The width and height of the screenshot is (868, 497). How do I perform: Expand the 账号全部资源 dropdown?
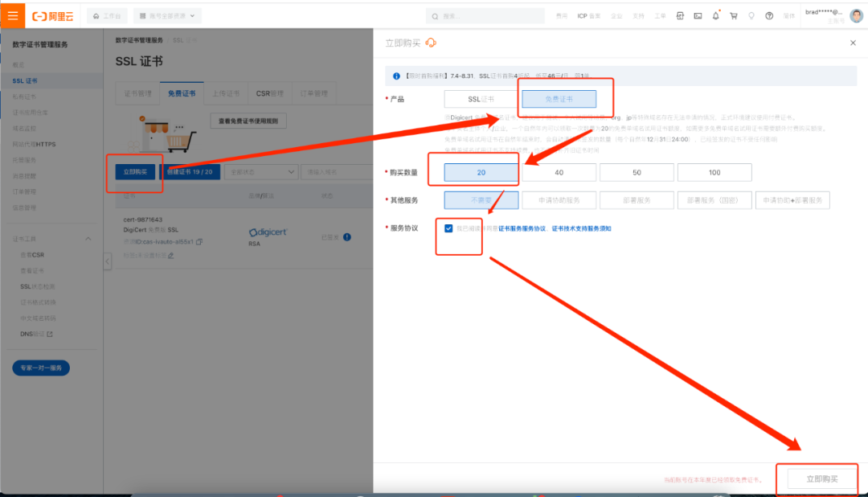[x=167, y=16]
